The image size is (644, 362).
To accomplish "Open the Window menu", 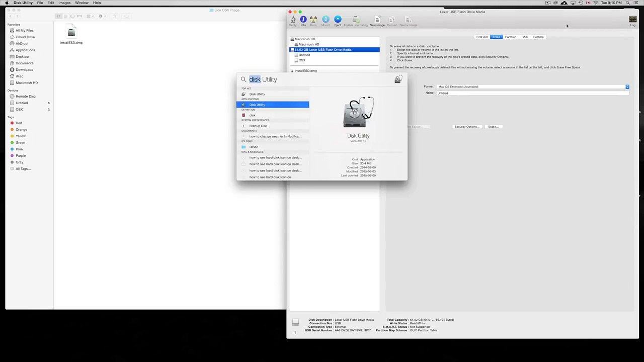I will point(82,3).
